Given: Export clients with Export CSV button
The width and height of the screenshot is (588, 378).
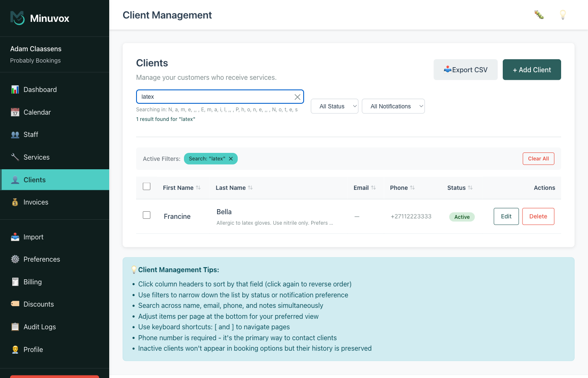Looking at the screenshot, I should tap(465, 70).
